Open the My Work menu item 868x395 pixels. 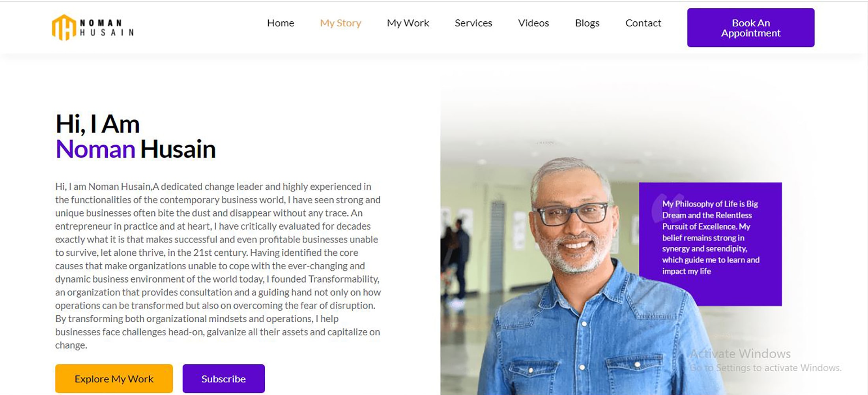click(x=408, y=23)
